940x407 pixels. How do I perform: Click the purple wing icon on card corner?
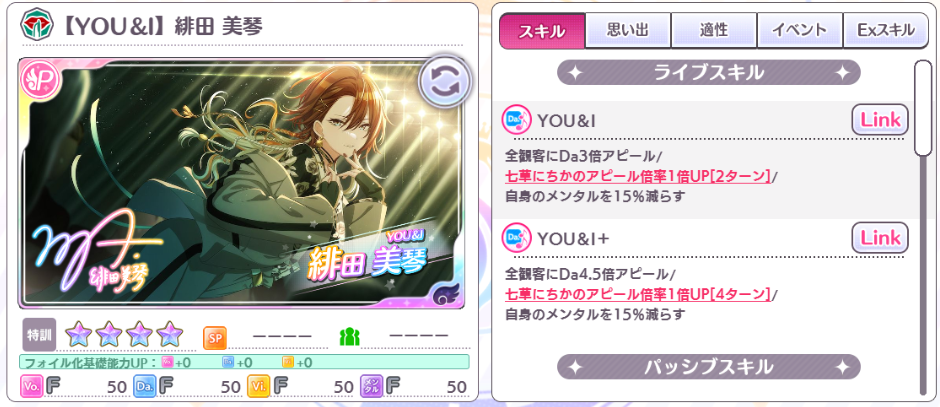coord(445,293)
